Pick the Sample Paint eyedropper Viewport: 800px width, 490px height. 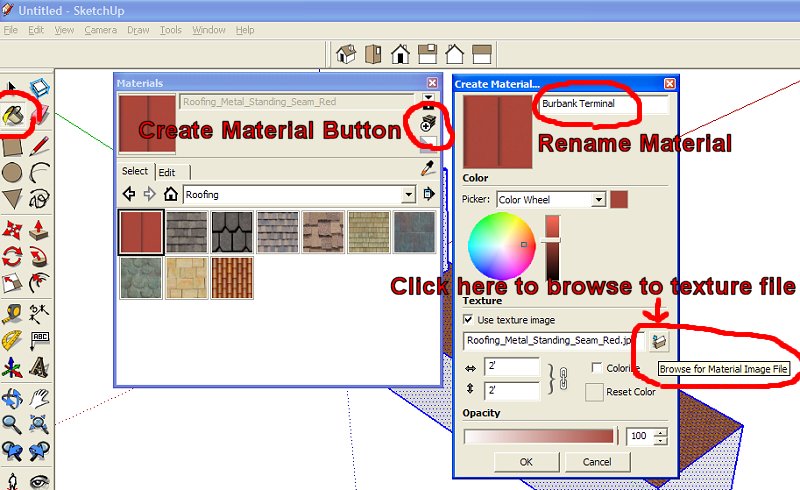[428, 168]
